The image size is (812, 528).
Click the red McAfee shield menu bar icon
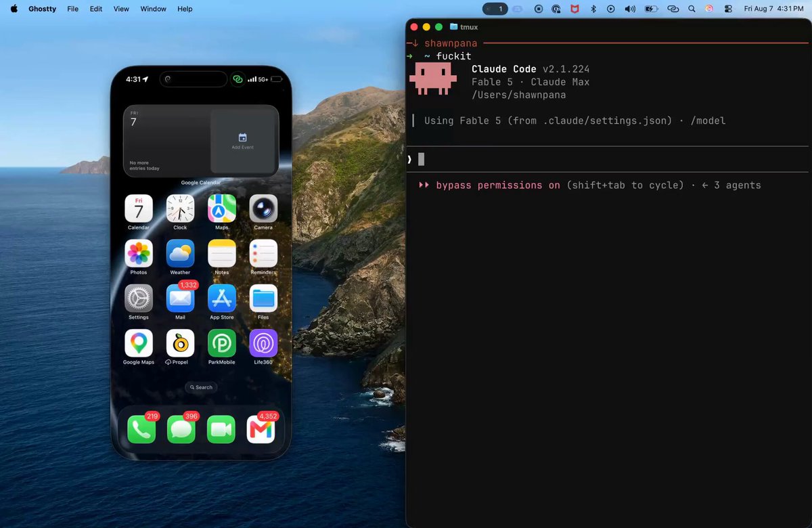(574, 9)
